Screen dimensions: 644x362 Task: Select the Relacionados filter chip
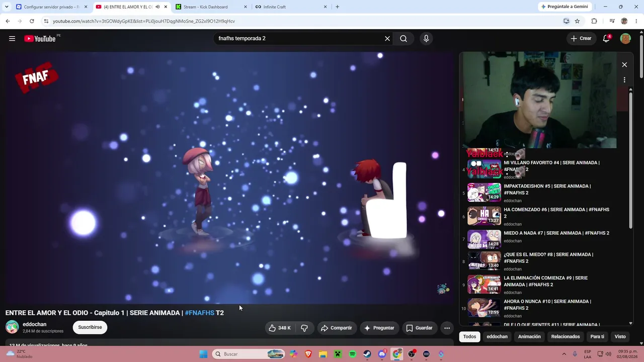[566, 337]
